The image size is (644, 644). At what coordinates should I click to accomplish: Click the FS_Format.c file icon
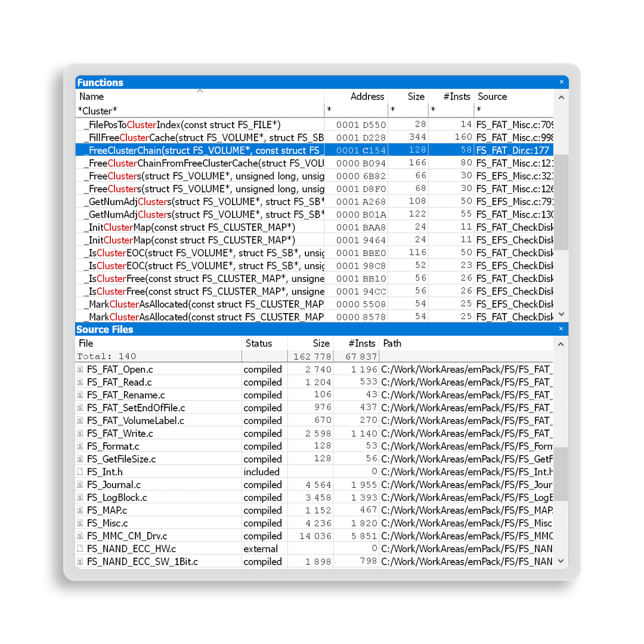pos(80,447)
